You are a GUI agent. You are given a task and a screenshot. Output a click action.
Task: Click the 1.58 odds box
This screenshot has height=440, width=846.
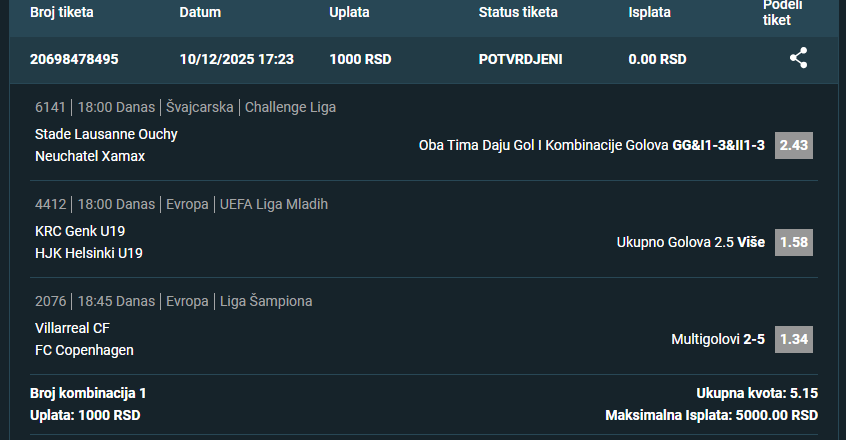point(794,242)
